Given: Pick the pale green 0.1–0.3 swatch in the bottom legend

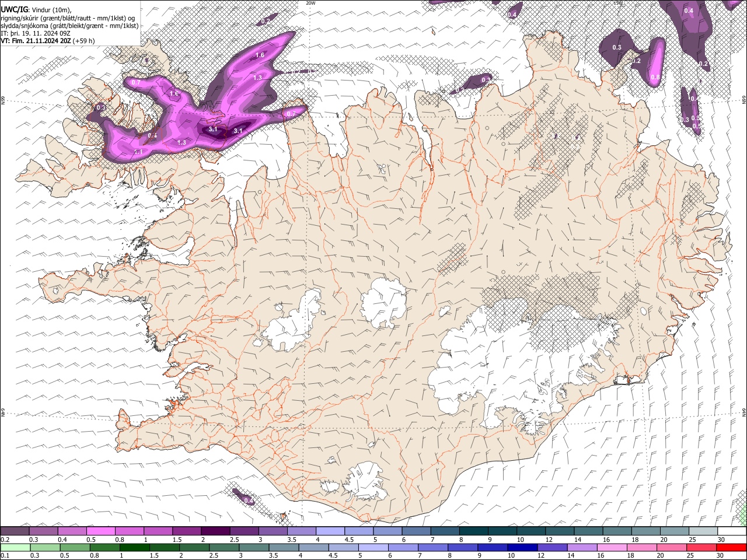Looking at the screenshot, I should tap(15, 547).
